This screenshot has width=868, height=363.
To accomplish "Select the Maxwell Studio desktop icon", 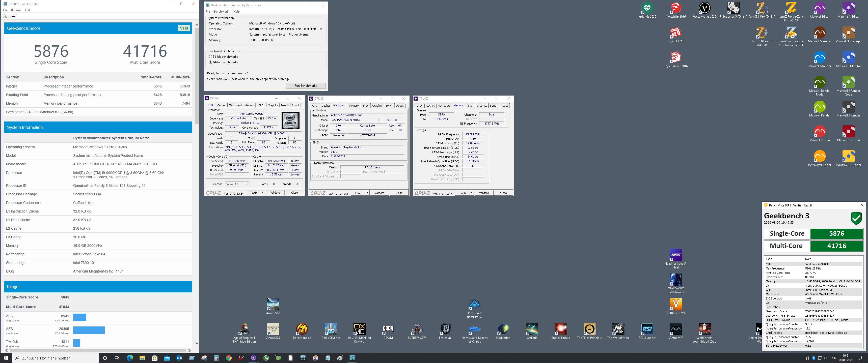I will click(x=820, y=134).
